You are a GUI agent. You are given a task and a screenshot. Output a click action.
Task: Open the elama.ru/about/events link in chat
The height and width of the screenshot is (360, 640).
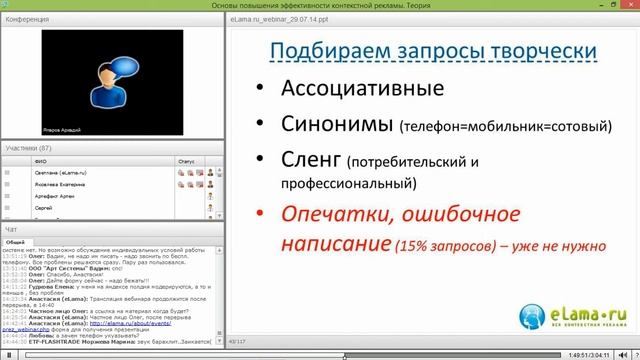coord(130,323)
